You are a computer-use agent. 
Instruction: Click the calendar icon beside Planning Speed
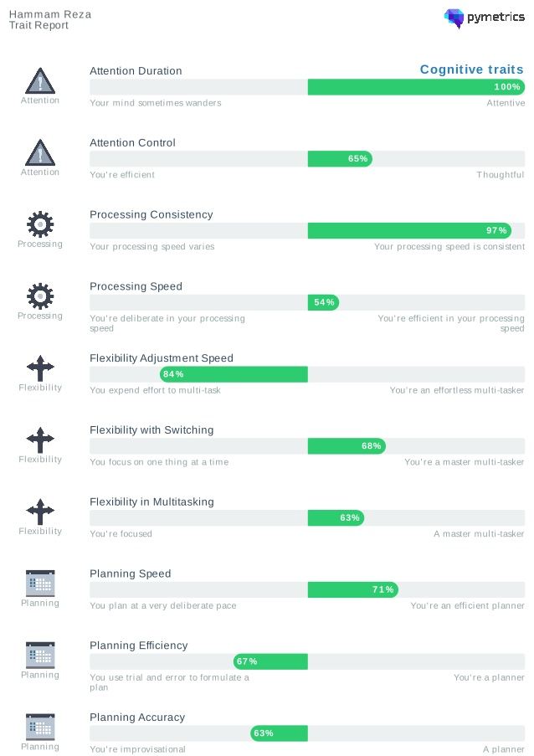tap(40, 584)
